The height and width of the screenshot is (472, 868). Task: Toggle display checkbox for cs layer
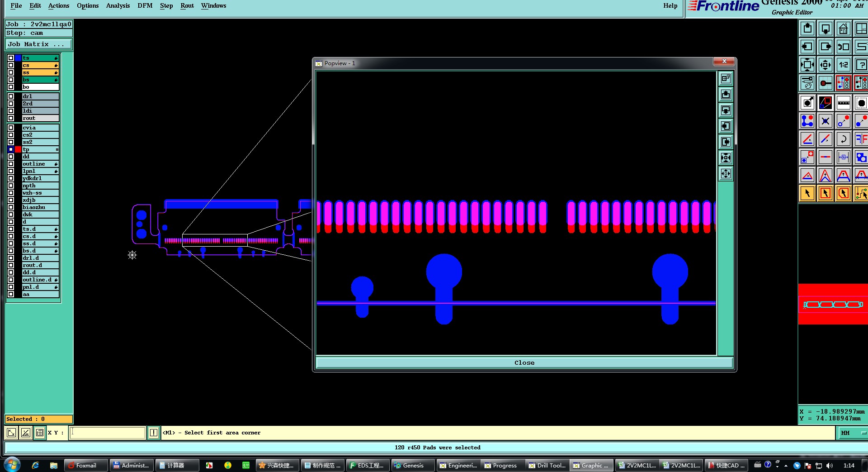11,65
